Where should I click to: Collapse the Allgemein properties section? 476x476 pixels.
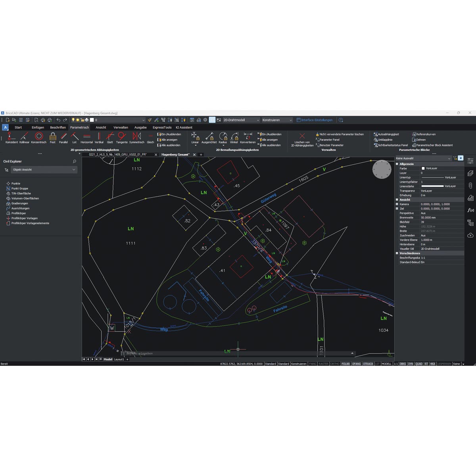397,164
